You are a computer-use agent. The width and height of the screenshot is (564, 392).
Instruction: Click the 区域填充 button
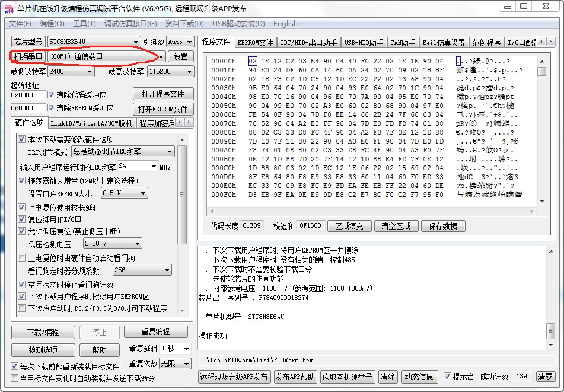click(349, 226)
